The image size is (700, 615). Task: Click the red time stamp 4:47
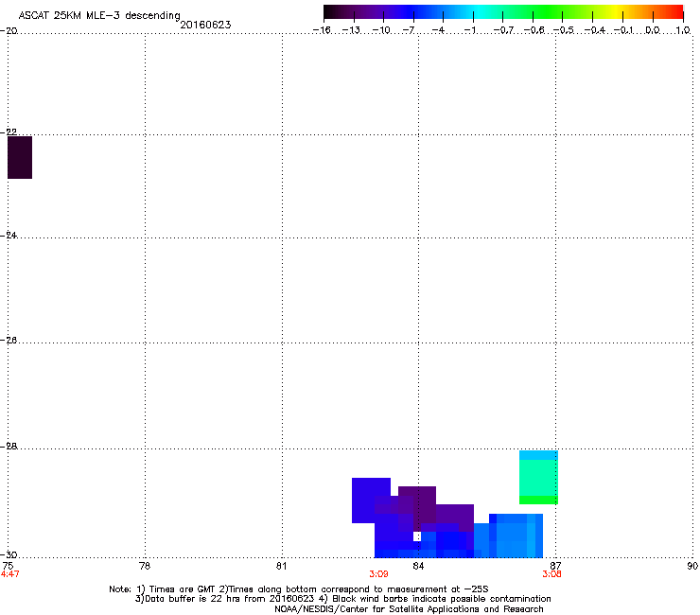tap(9, 574)
